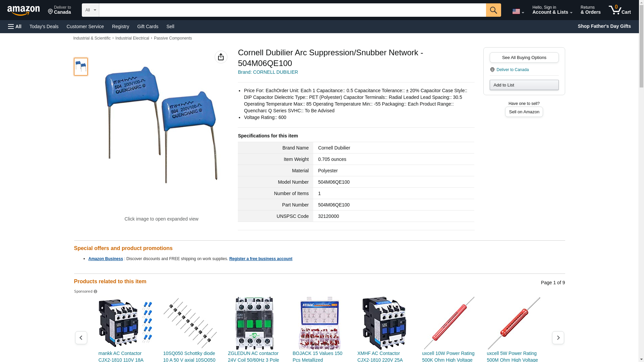The width and height of the screenshot is (644, 362).
Task: Open the shopping cart icon
Action: click(620, 10)
